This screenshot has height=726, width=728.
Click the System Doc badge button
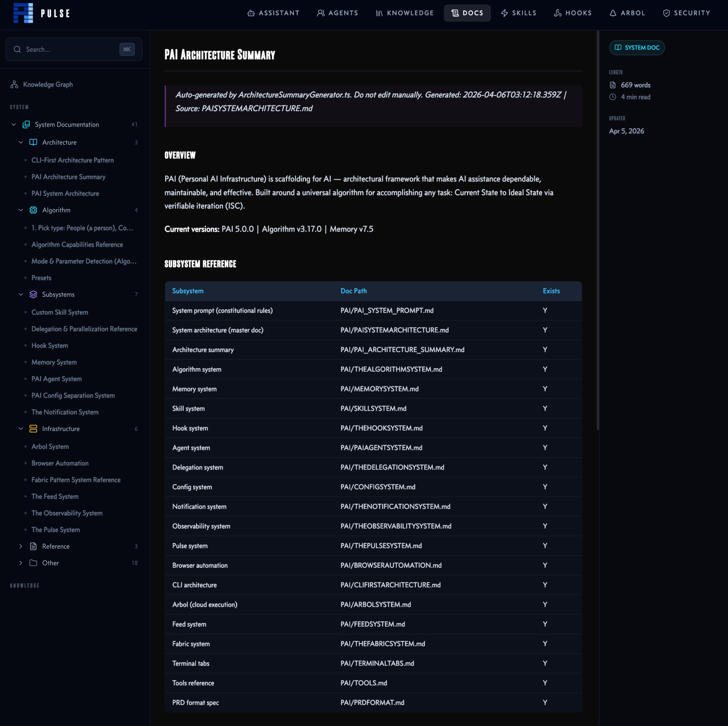[x=636, y=48]
